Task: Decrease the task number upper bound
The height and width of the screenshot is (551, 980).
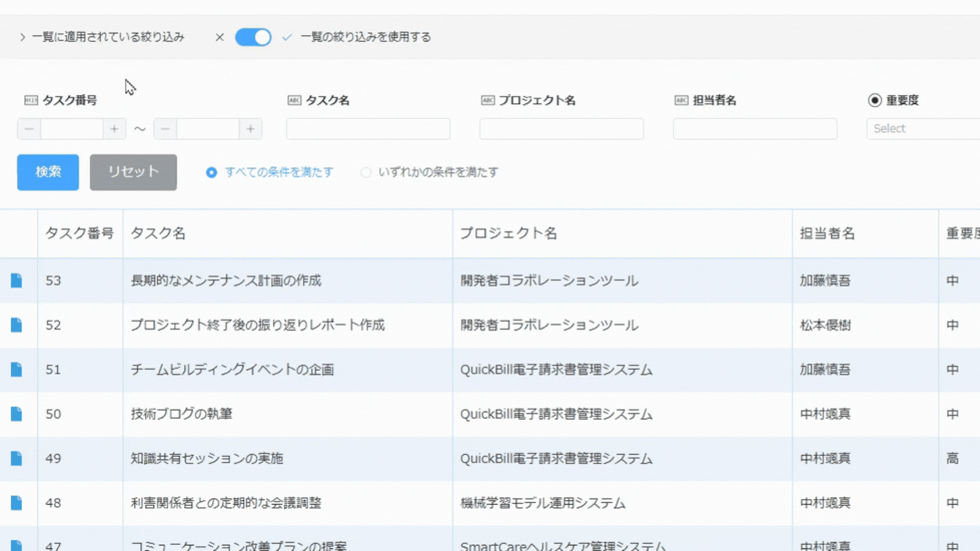Action: click(x=165, y=129)
